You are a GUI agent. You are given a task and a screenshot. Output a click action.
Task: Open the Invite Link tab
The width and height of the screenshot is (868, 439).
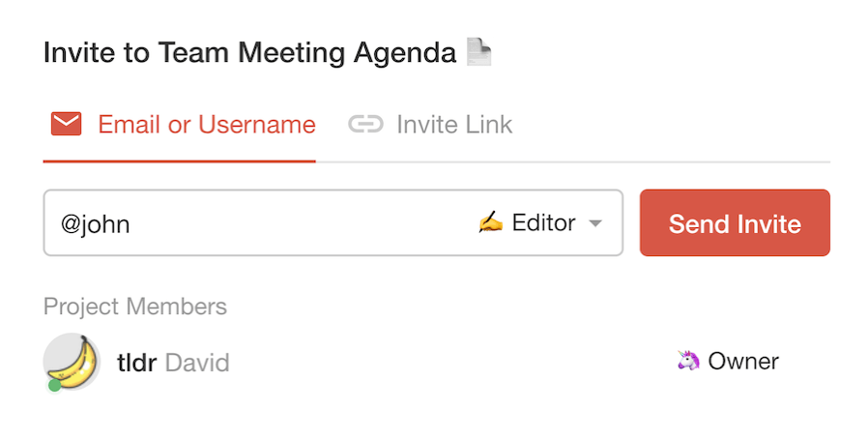453,125
